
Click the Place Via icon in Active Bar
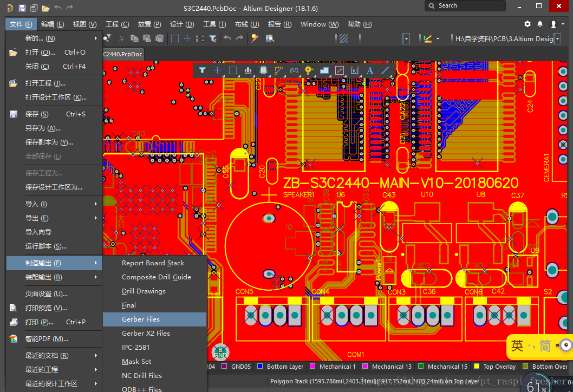coord(309,70)
